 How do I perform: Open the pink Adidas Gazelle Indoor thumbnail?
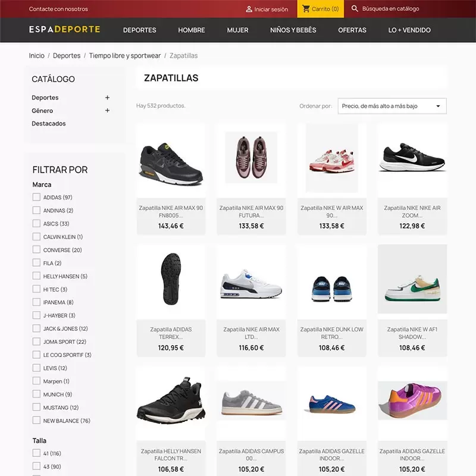coord(412,400)
